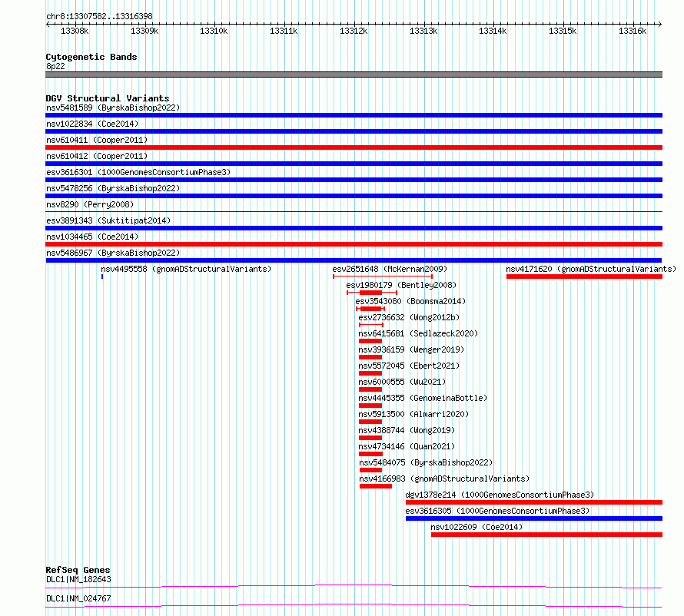Click the red bar under nsv4166983
The image size is (684, 616).
(x=376, y=486)
